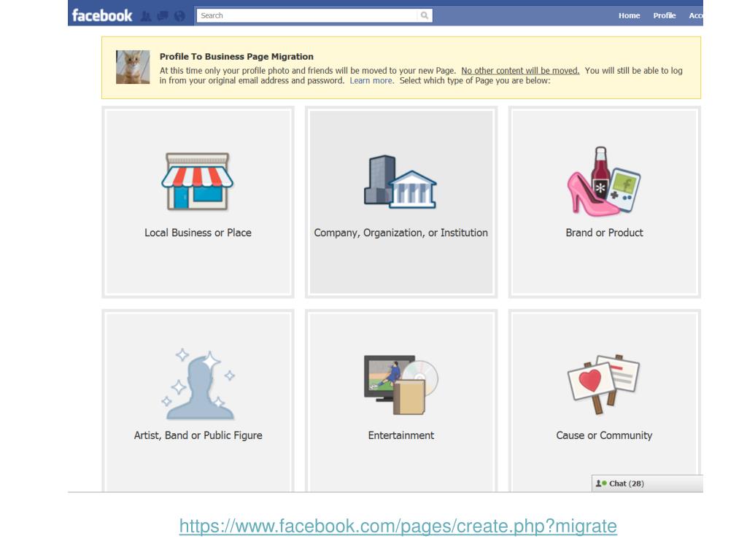Open Profile in the top bar
This screenshot has height=560, width=747.
(x=664, y=16)
